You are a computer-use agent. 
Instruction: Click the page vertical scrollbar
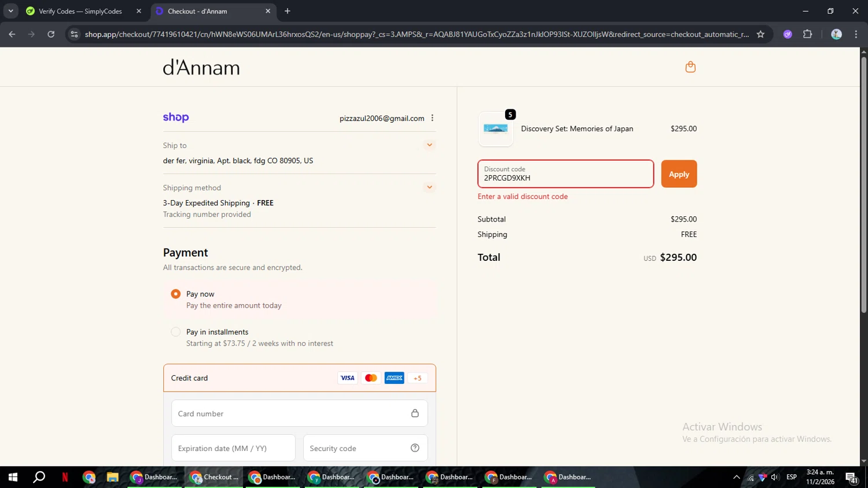[863, 185]
